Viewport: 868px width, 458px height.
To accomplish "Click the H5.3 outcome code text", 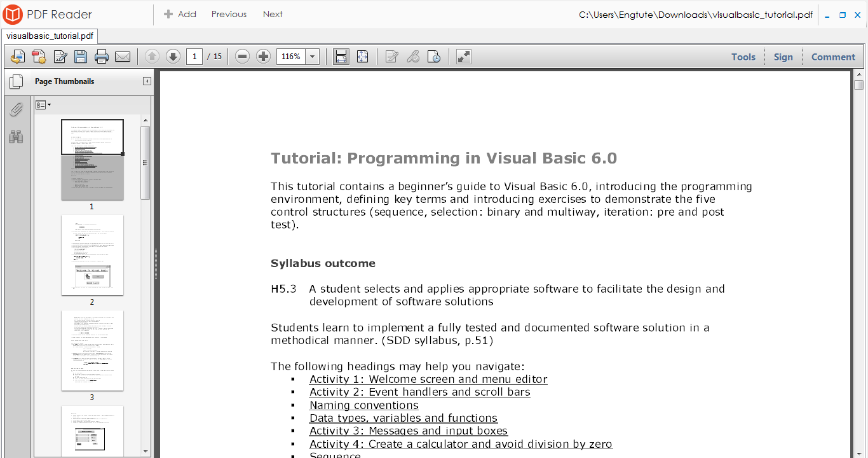I will (x=283, y=289).
